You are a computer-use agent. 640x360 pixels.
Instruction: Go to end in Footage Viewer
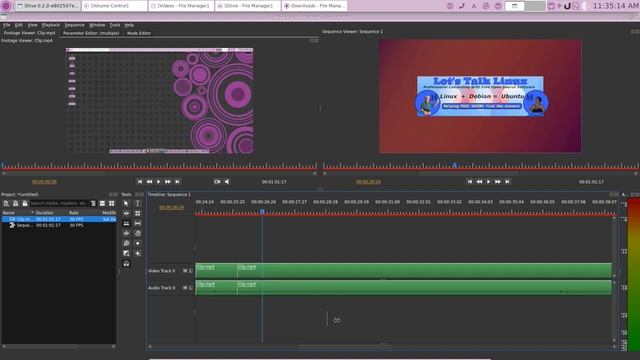pyautogui.click(x=177, y=182)
